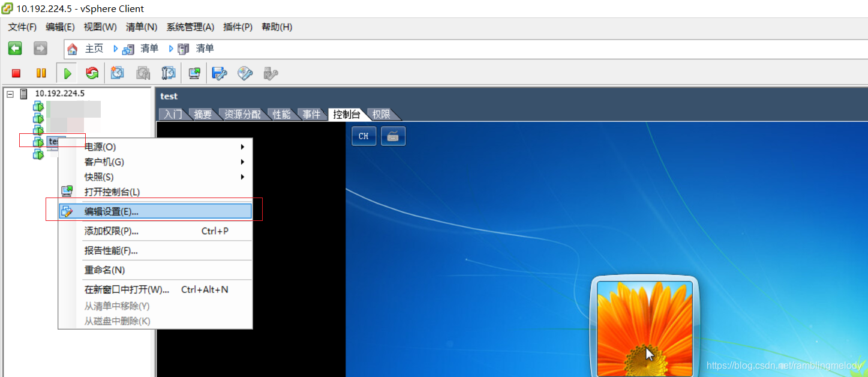Click the vSphere Client title bar icon
The height and width of the screenshot is (377, 868).
(7, 9)
